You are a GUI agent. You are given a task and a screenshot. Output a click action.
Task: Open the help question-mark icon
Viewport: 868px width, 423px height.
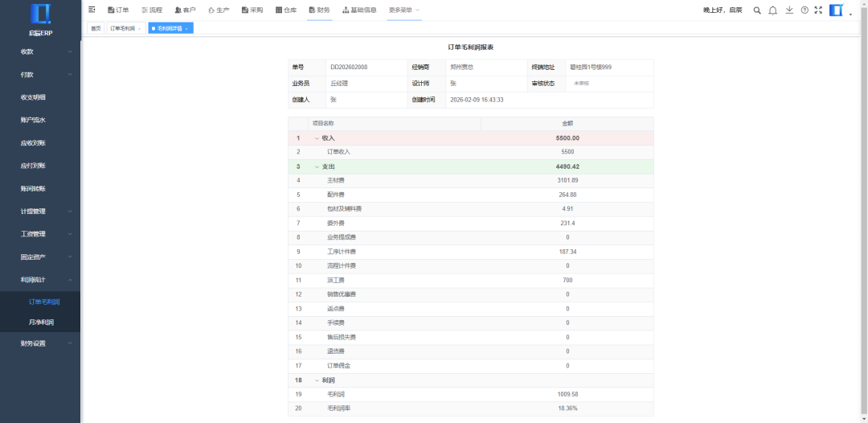(805, 10)
